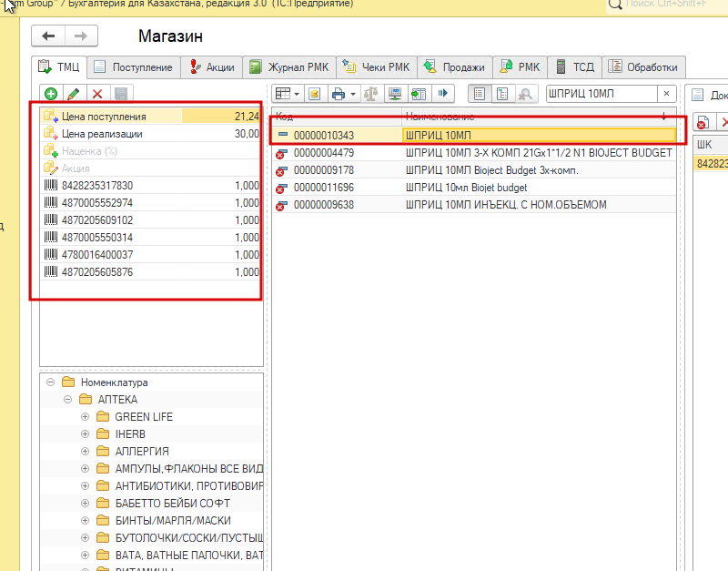Toggle hierarchical tree view mode button

502,94
